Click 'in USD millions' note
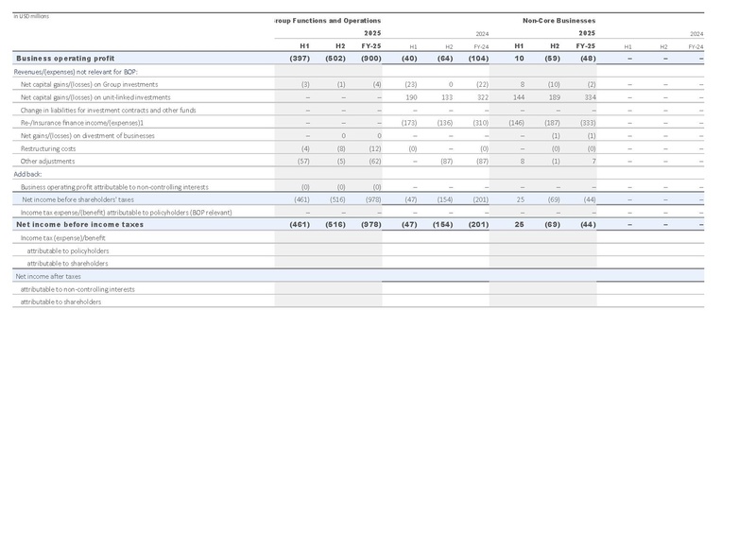This screenshot has height=535, width=756. point(31,16)
